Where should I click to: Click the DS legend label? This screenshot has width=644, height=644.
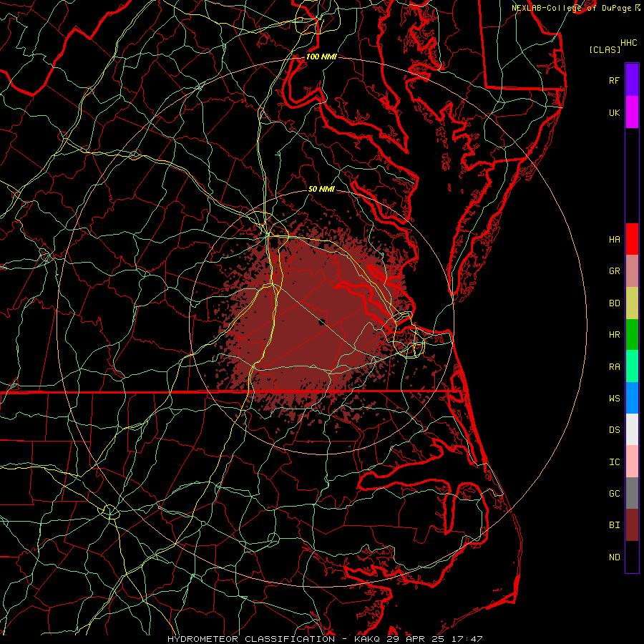(614, 430)
